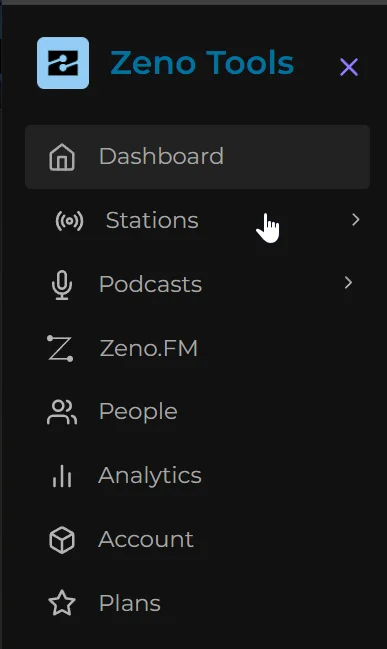Expand the Podcasts submenu chevron
Image resolution: width=387 pixels, height=649 pixels.
[x=349, y=283]
